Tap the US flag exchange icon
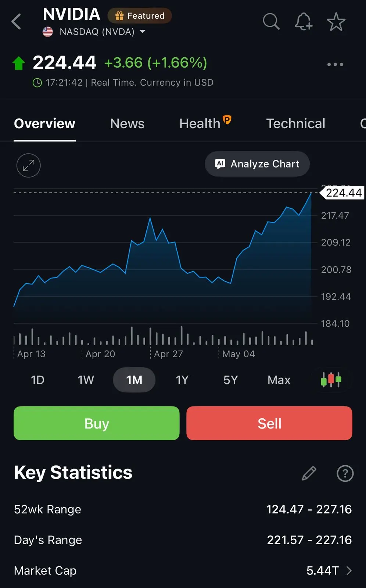This screenshot has width=366, height=588. click(x=48, y=32)
